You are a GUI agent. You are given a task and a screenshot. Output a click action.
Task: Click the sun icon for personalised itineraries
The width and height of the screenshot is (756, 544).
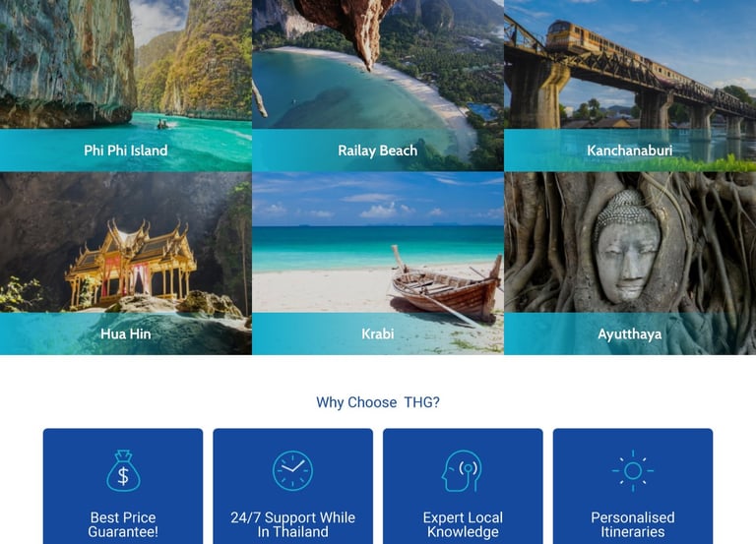(x=633, y=471)
